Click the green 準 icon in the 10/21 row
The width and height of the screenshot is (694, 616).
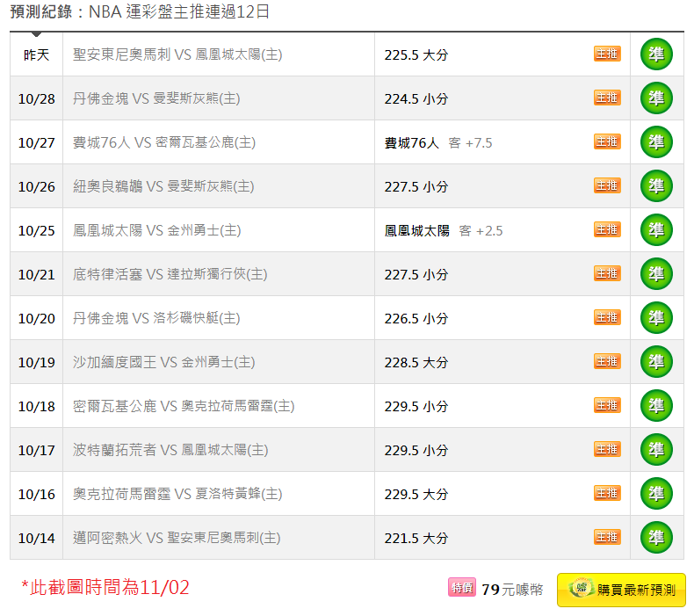click(x=656, y=273)
